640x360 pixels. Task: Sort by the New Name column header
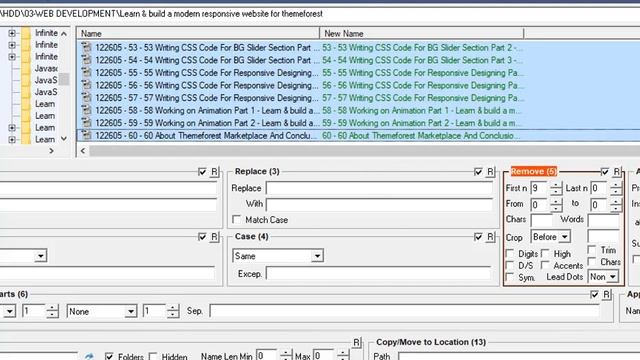pos(422,33)
